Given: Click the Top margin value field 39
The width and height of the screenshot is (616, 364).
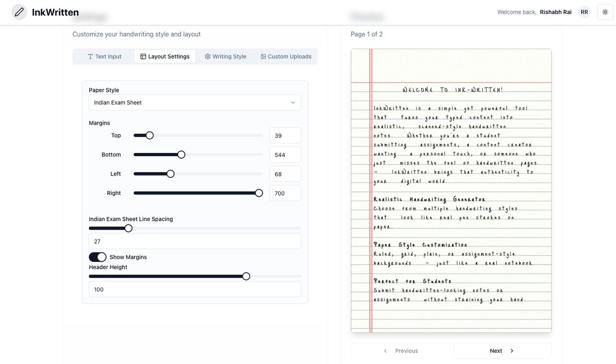Looking at the screenshot, I should point(285,136).
